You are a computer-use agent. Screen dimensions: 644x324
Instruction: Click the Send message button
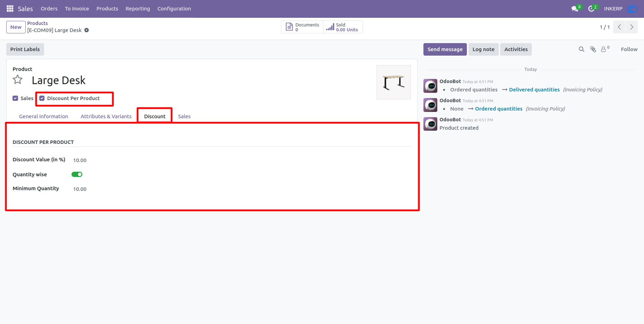(x=445, y=49)
